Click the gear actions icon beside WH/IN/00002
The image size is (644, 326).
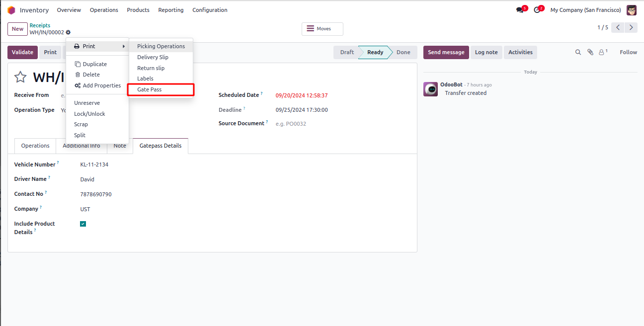68,32
